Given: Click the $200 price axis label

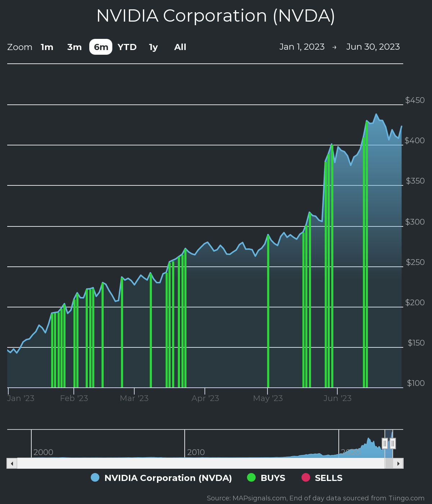Looking at the screenshot, I should 415,302.
